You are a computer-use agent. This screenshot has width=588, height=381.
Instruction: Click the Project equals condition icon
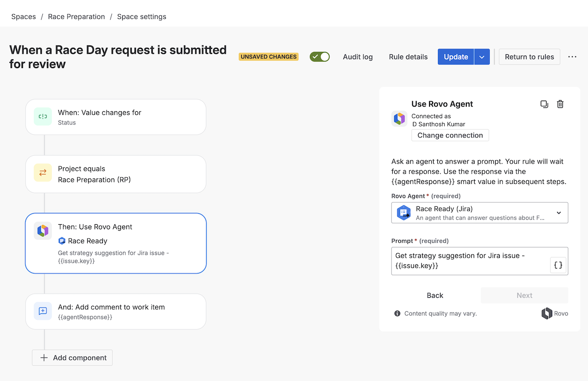[x=43, y=173]
